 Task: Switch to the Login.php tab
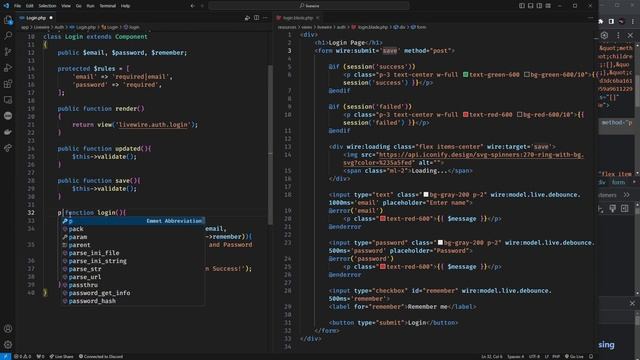(x=36, y=18)
